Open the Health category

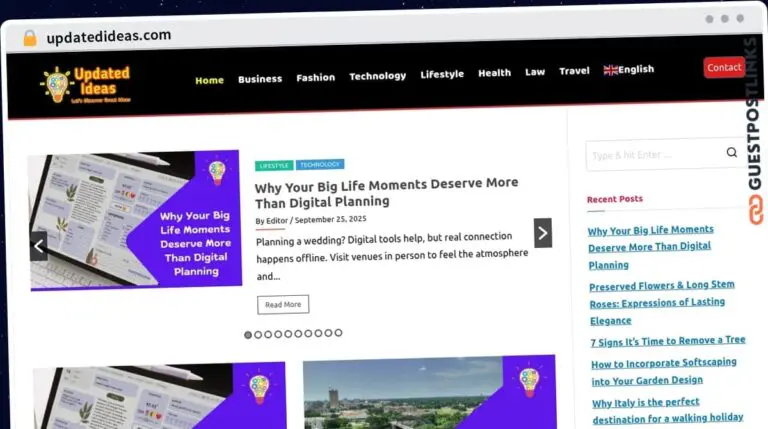(x=494, y=73)
